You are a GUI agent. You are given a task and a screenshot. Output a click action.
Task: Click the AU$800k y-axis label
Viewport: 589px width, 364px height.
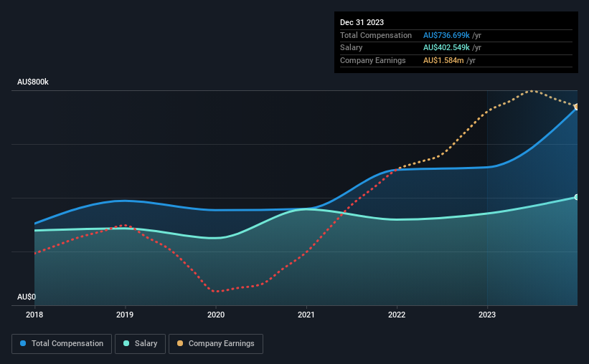point(33,82)
